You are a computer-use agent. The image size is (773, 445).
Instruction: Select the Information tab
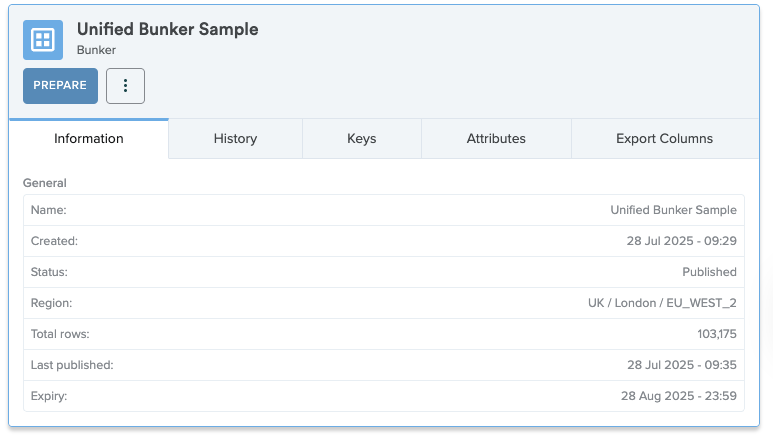(89, 139)
